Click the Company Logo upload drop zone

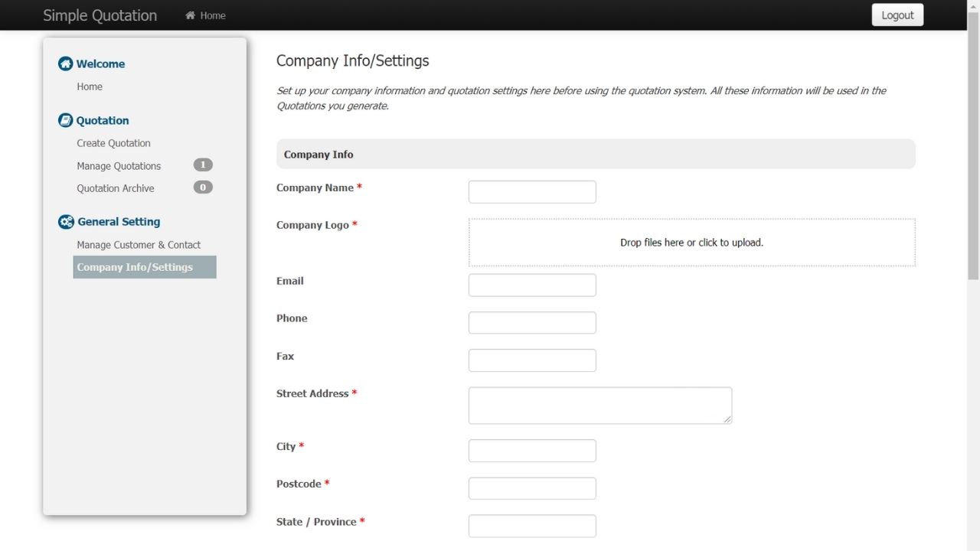click(691, 243)
